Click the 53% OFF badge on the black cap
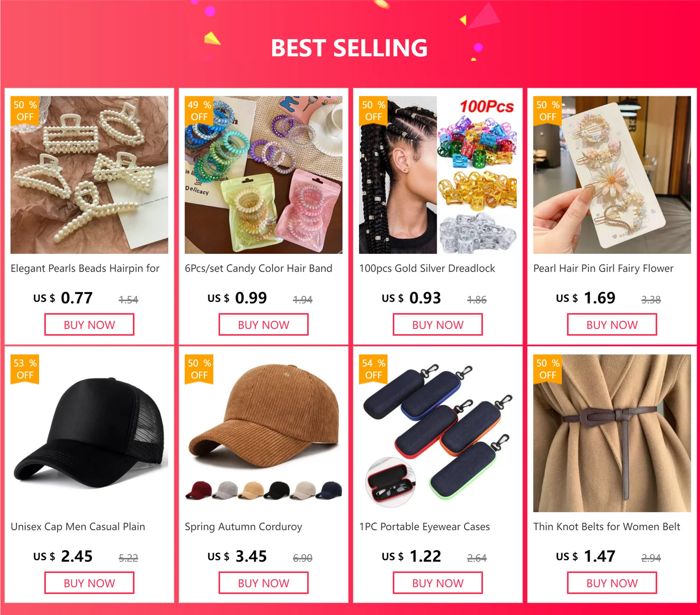This screenshot has height=615, width=700. click(x=25, y=369)
